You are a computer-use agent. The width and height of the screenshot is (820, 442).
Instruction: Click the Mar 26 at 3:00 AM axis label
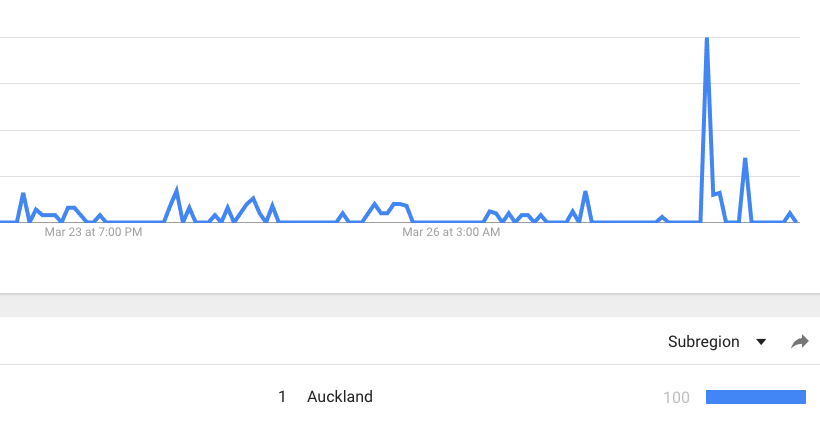pos(451,232)
